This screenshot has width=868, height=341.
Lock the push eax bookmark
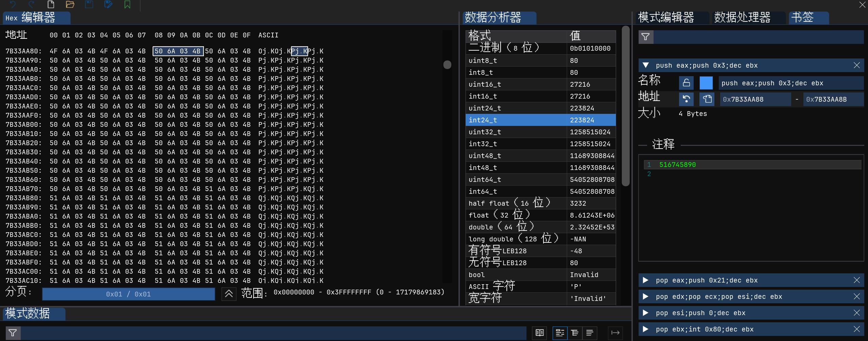pos(685,83)
